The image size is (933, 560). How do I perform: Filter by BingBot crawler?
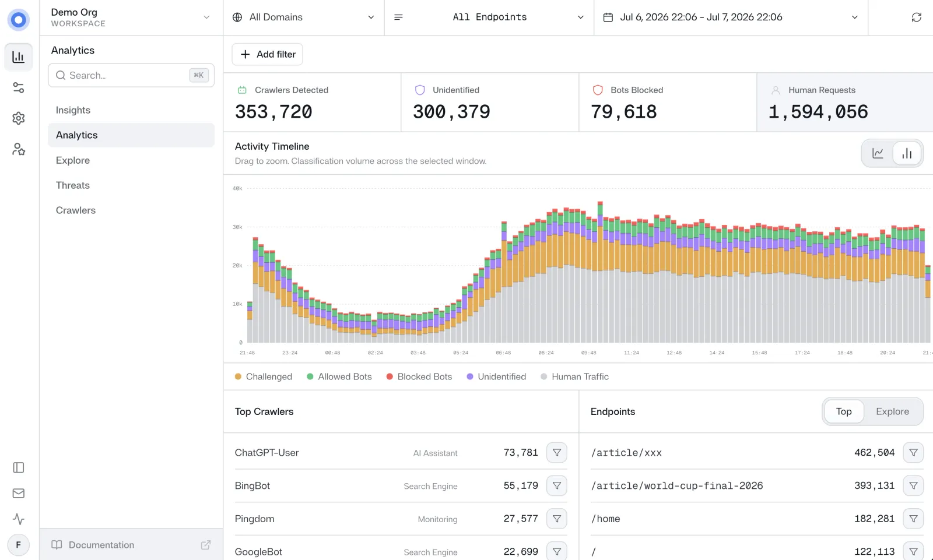click(x=557, y=485)
